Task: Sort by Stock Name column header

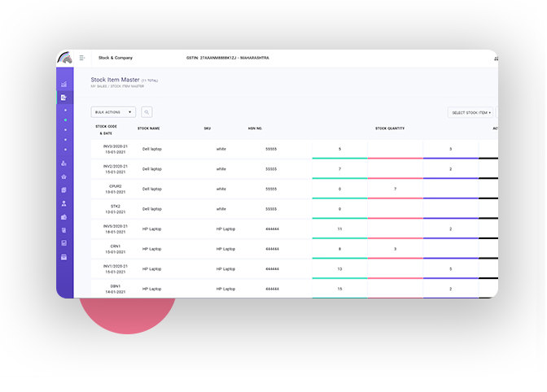Action: 148,128
